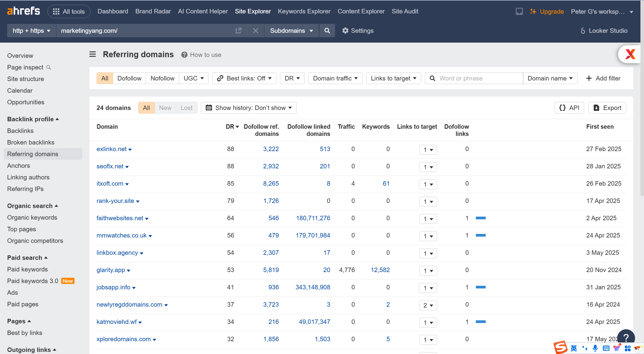
Task: Open Looker Studio integration
Action: (x=604, y=31)
